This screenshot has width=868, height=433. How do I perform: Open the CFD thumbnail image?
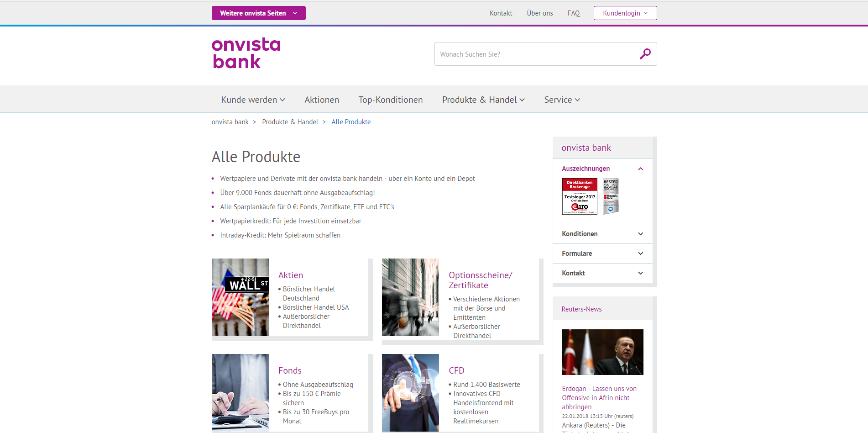[x=410, y=393]
